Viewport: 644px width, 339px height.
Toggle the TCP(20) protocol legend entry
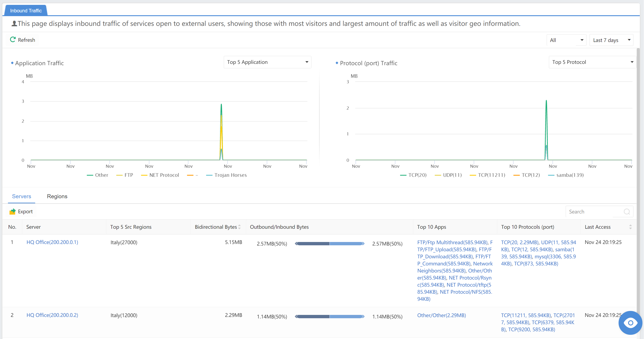pyautogui.click(x=413, y=175)
